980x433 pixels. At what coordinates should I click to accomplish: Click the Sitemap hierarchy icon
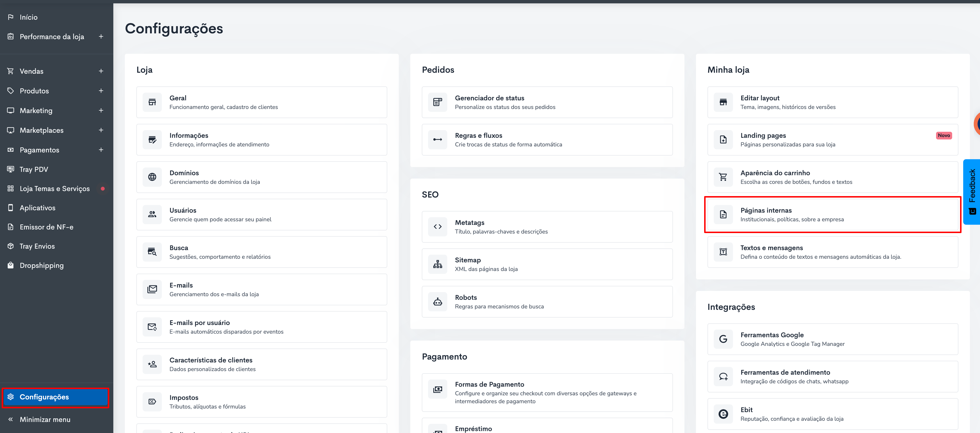[x=437, y=264]
